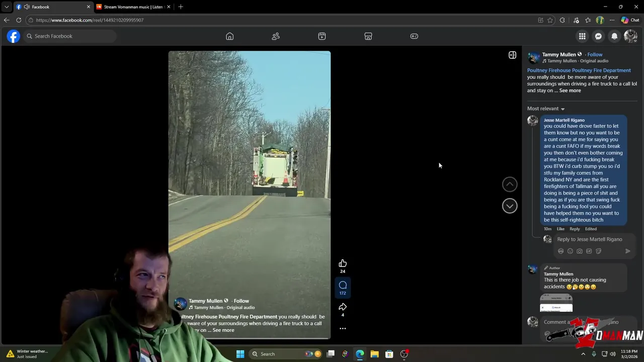This screenshot has height=362, width=644.
Task: Open the Messenger icon
Action: tap(598, 36)
